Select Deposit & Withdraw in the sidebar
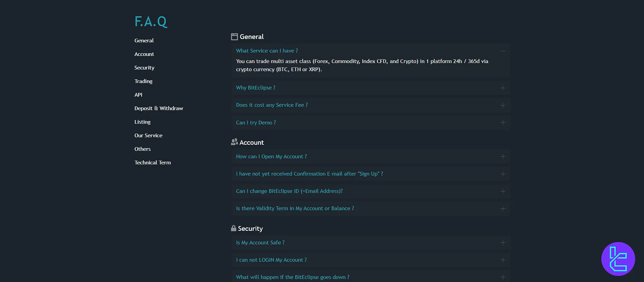The image size is (644, 282). click(158, 108)
